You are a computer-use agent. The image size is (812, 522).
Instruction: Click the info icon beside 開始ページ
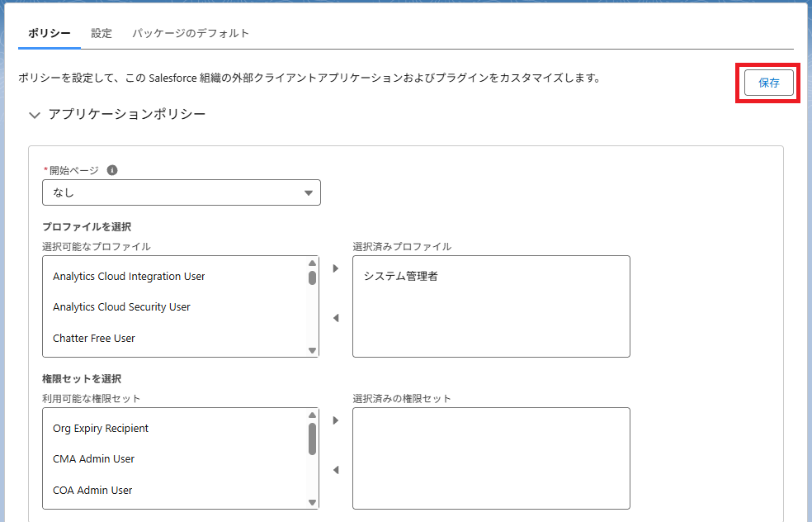pos(112,170)
